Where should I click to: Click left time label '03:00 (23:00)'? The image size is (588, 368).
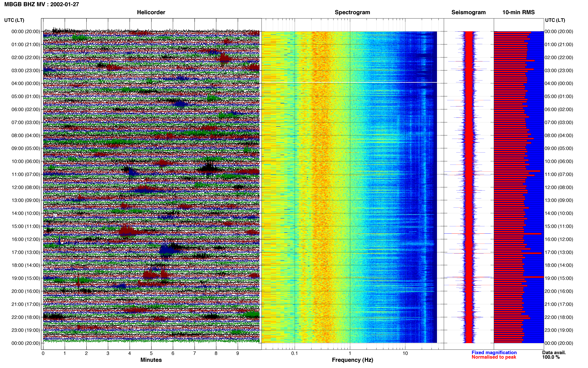(x=26, y=70)
